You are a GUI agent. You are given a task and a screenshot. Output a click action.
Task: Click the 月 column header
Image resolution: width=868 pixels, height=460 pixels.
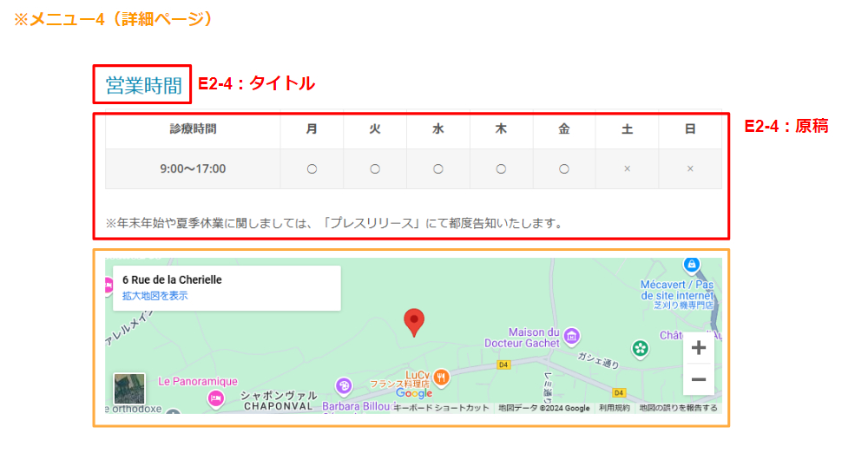[312, 129]
